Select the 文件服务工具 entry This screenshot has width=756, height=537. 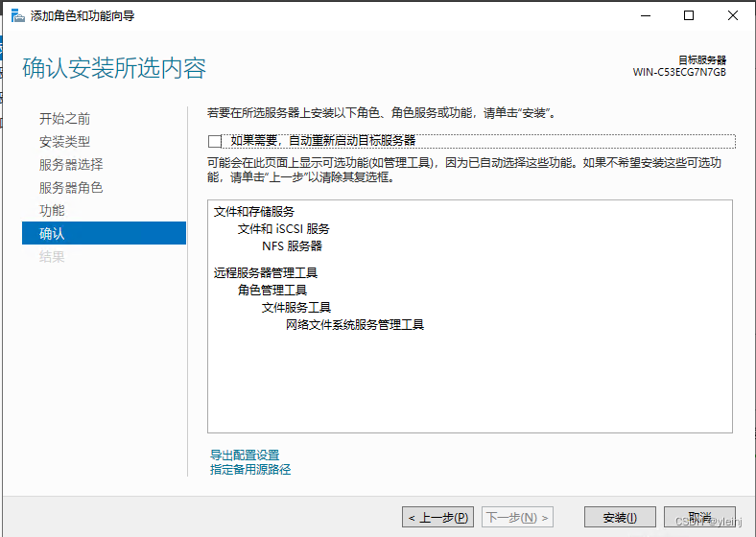296,308
